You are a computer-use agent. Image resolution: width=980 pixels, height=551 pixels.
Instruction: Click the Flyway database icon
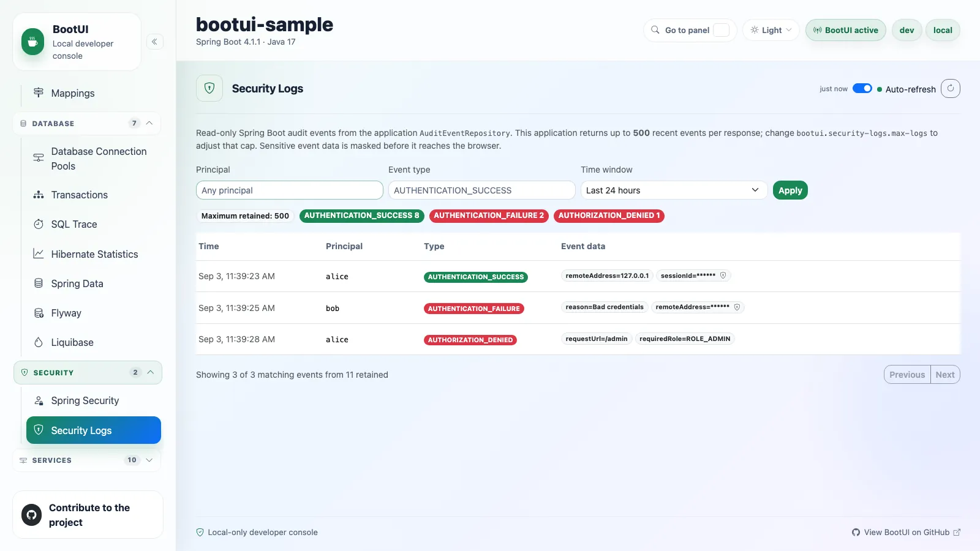tap(39, 313)
